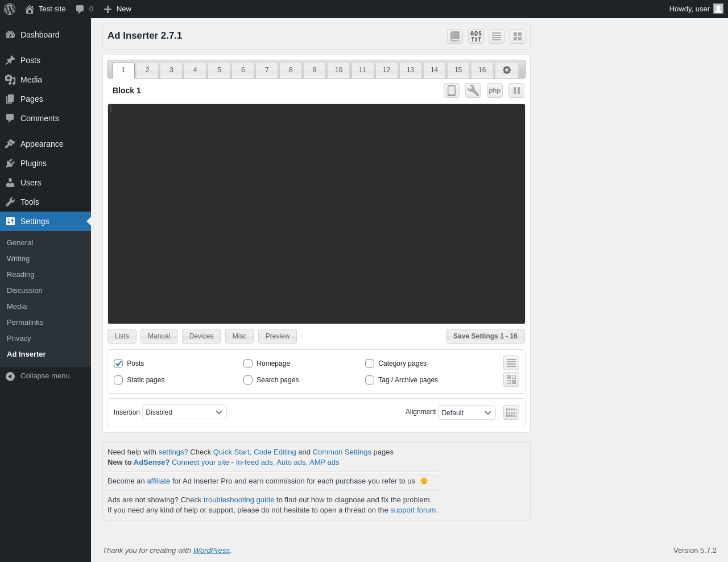Open the general settings gear tab
The width and height of the screenshot is (728, 562).
coord(507,70)
